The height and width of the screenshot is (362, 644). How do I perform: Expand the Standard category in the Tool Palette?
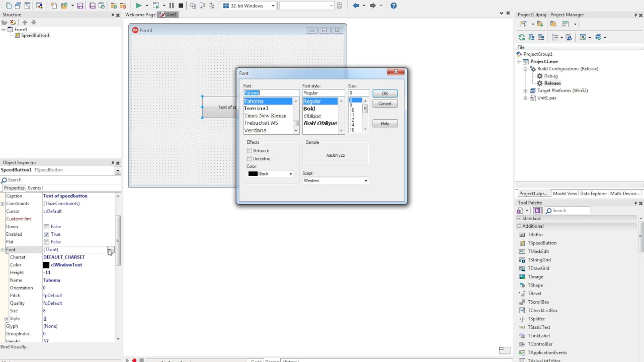click(x=519, y=219)
